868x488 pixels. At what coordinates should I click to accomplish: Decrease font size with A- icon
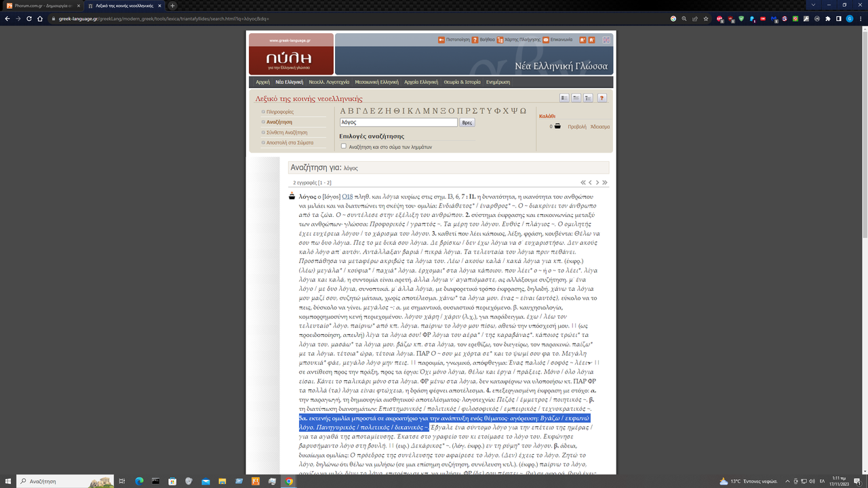[x=591, y=40]
